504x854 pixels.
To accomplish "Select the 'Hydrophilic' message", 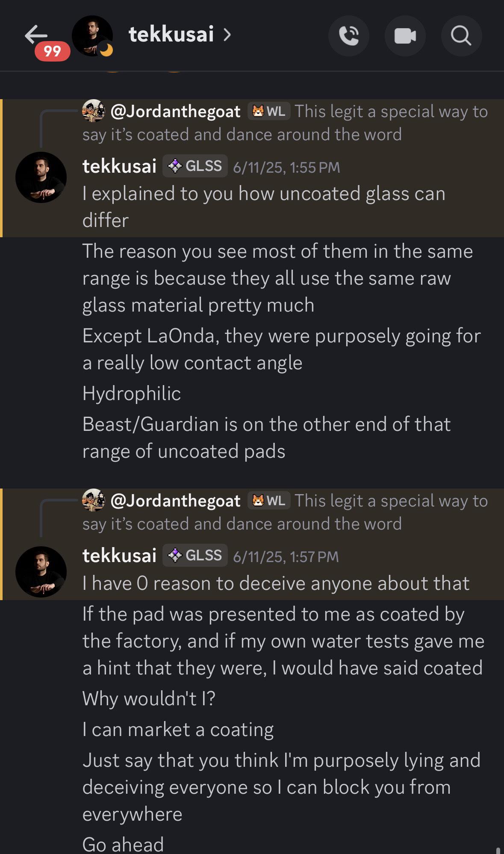I will tap(132, 394).
